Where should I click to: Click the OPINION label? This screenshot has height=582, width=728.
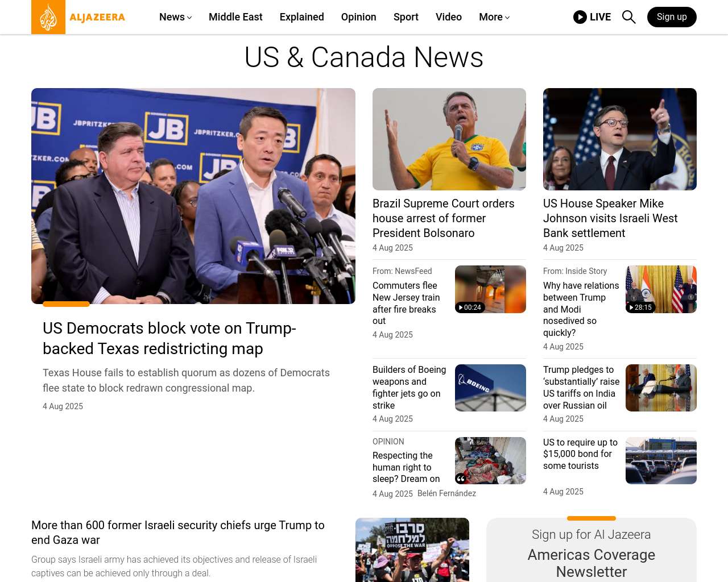point(388,442)
